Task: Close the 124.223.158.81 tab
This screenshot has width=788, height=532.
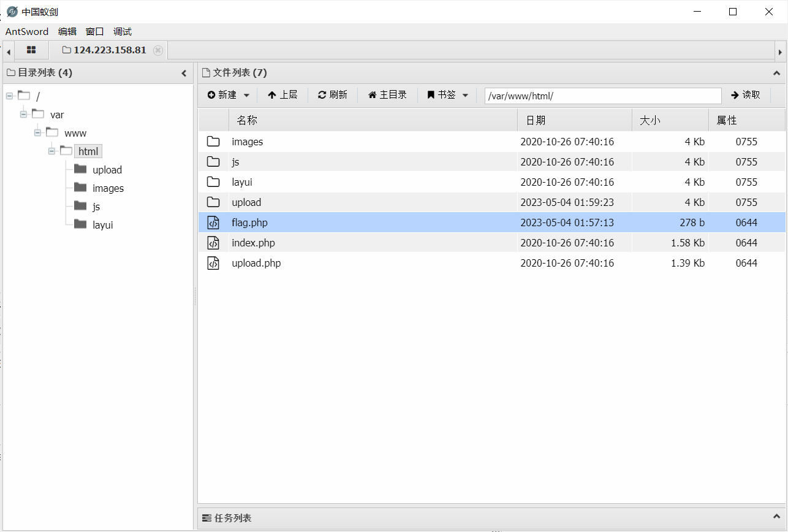Action: (158, 50)
